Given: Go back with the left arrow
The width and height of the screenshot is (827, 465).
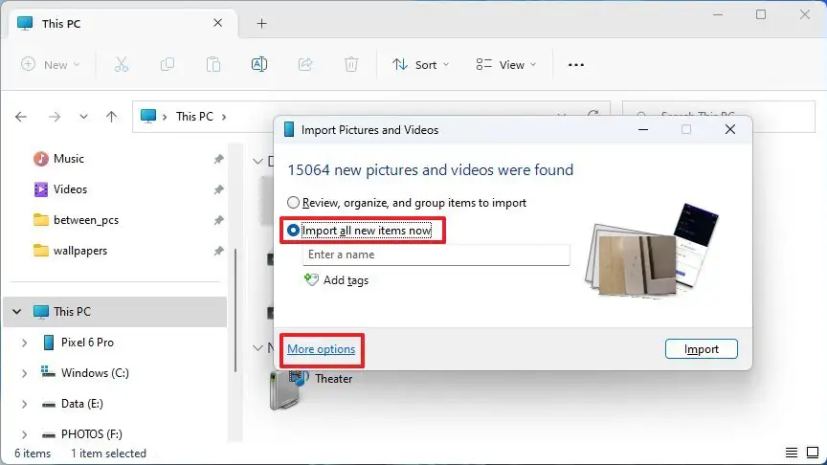Looking at the screenshot, I should (x=21, y=117).
